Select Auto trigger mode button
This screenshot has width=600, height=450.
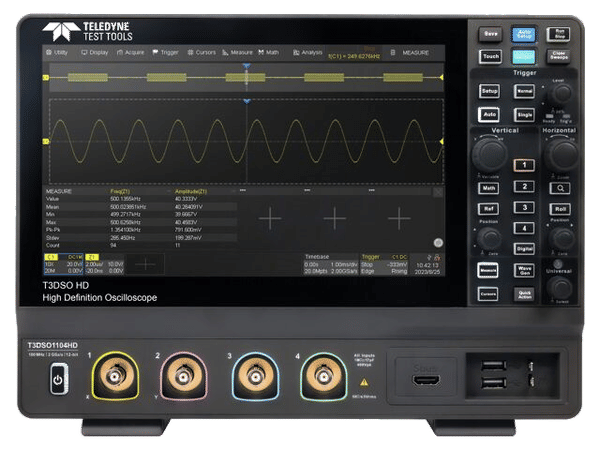489,114
